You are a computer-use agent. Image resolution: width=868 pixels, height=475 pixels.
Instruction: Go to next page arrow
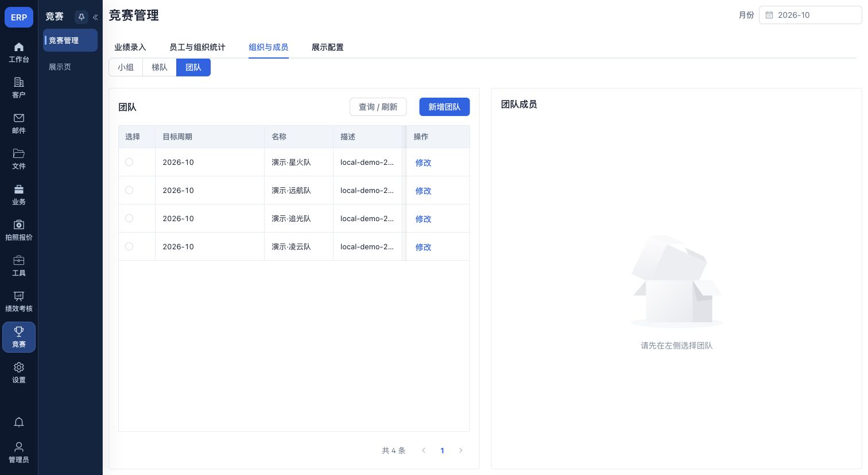point(460,450)
